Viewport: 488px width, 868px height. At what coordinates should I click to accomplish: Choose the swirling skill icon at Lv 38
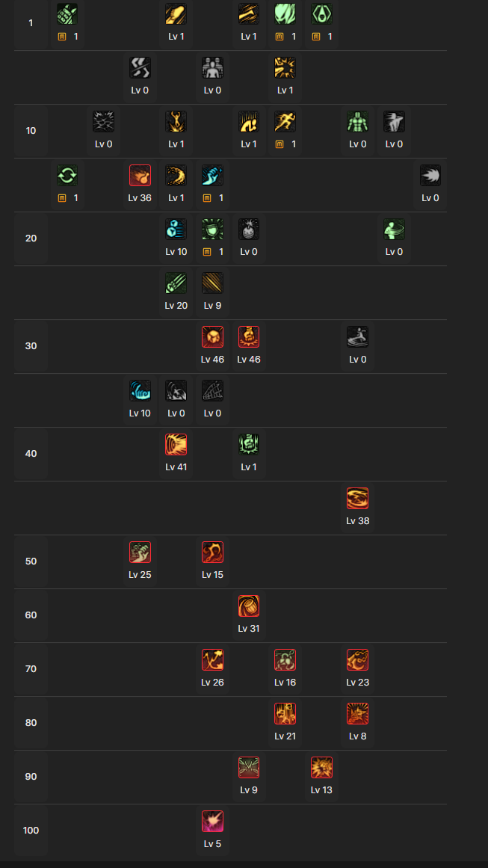tap(358, 499)
